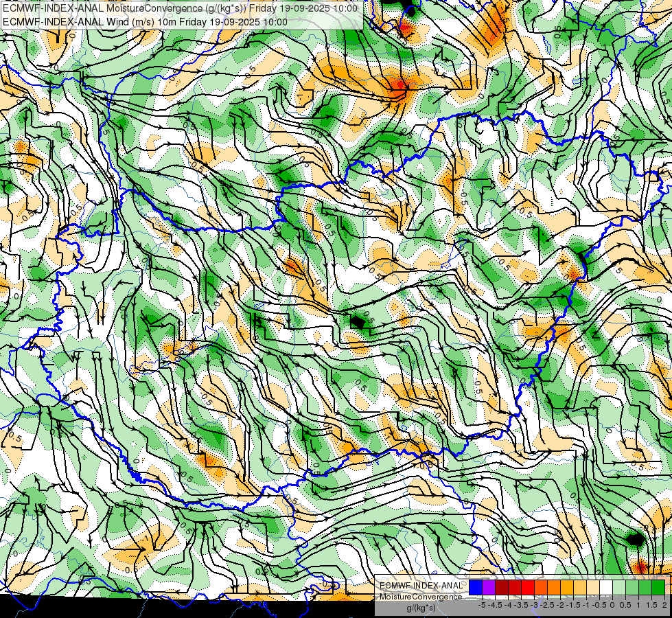Click the blue legend color swatch
672x618 pixels.
pos(476,587)
